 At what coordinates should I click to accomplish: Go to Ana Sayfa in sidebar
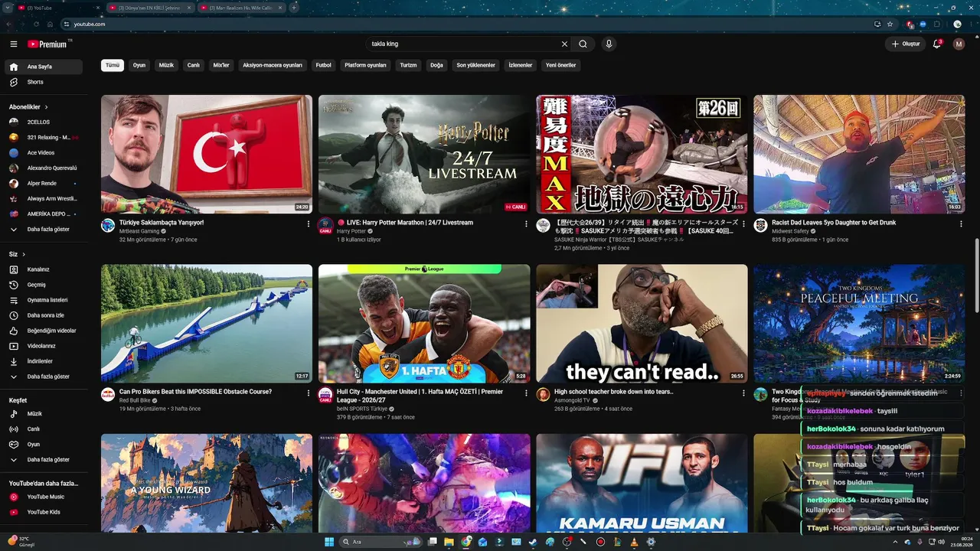(44, 67)
